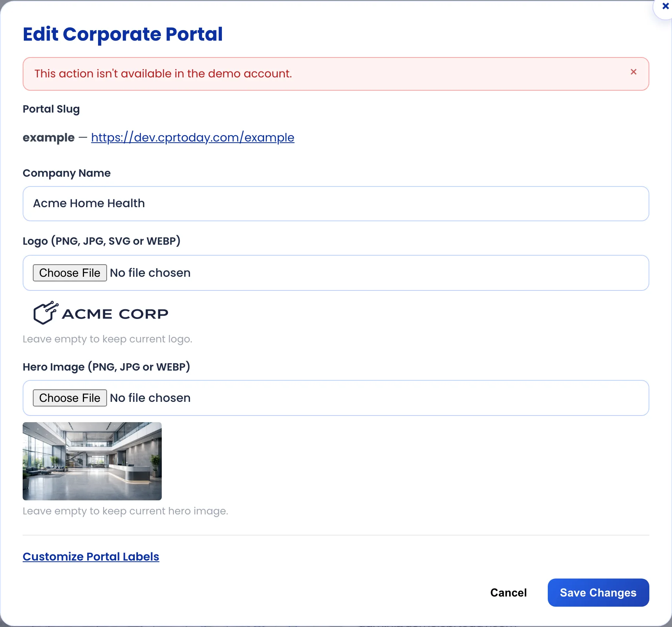The width and height of the screenshot is (672, 627).
Task: Cancel editing the portal
Action: (508, 593)
